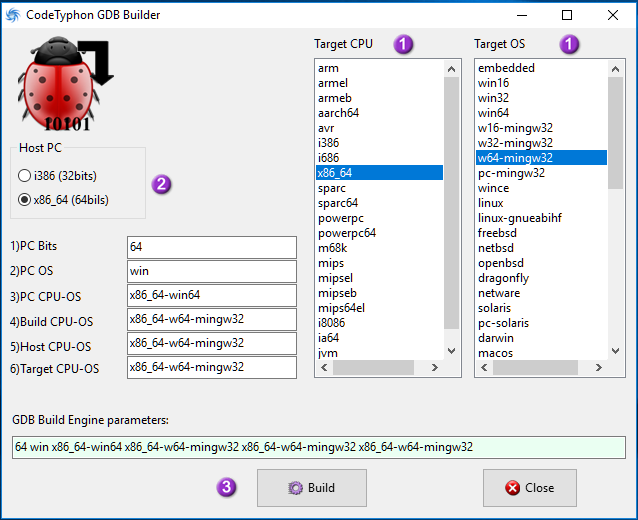Select w16-mingw32 in Target OS list
Screen dimensions: 638x520
[542, 128]
